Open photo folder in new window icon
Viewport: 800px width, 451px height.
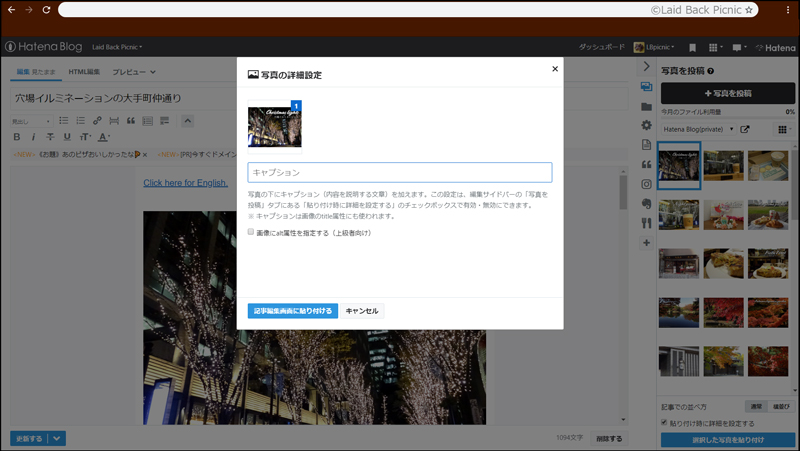coord(745,129)
